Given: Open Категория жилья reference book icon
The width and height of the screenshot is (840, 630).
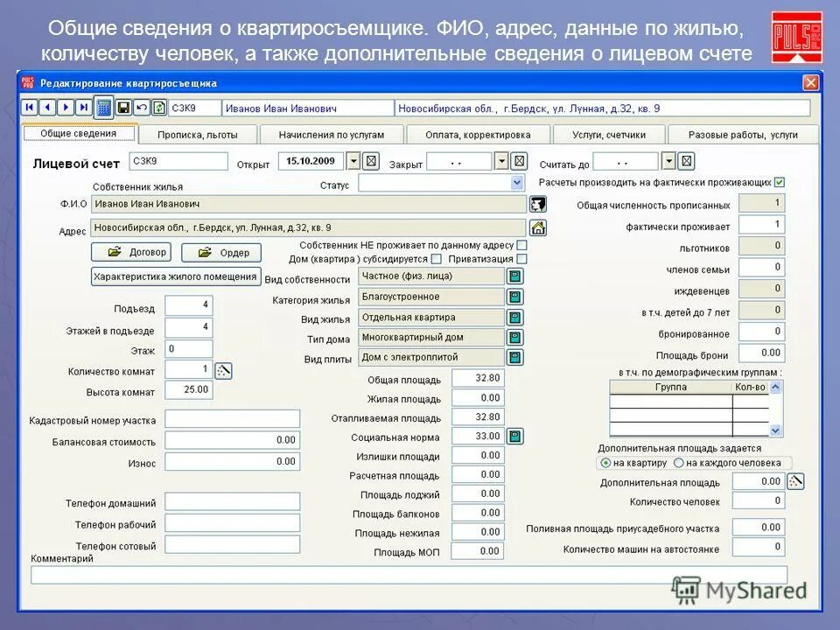Looking at the screenshot, I should click(x=514, y=297).
